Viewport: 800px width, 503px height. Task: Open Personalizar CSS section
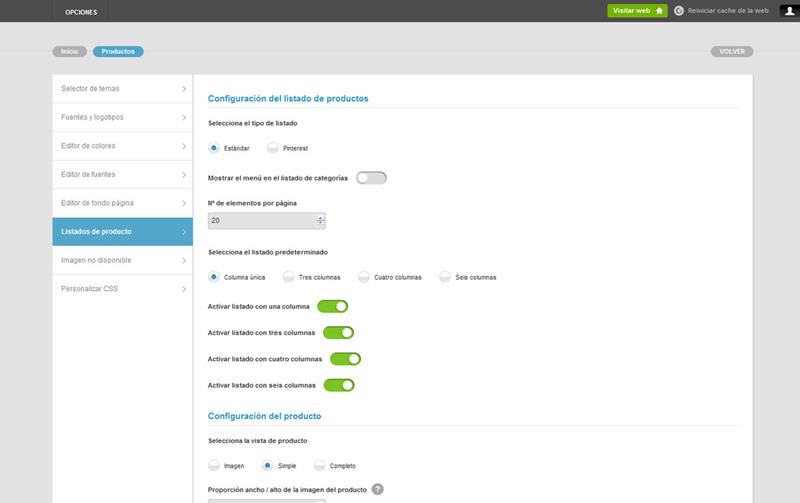[122, 289]
